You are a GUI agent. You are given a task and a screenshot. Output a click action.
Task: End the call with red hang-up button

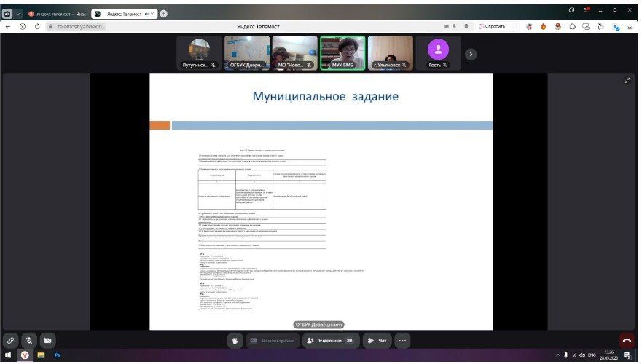[x=627, y=340]
